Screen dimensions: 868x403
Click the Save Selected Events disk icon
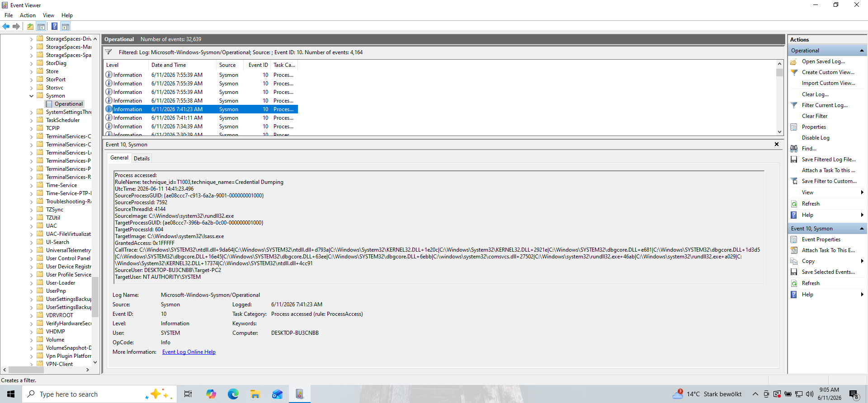(794, 272)
